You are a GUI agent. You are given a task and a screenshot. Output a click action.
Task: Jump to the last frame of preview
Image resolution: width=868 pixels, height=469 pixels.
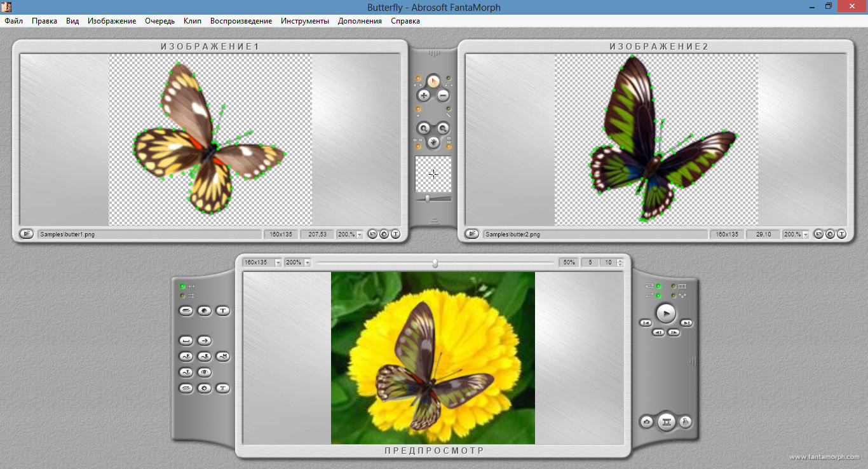coord(687,323)
